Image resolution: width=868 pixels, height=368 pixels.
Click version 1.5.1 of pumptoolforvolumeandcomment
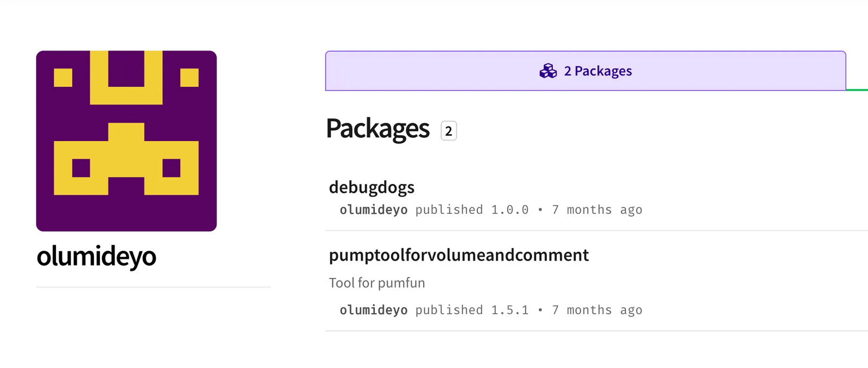pyautogui.click(x=510, y=310)
